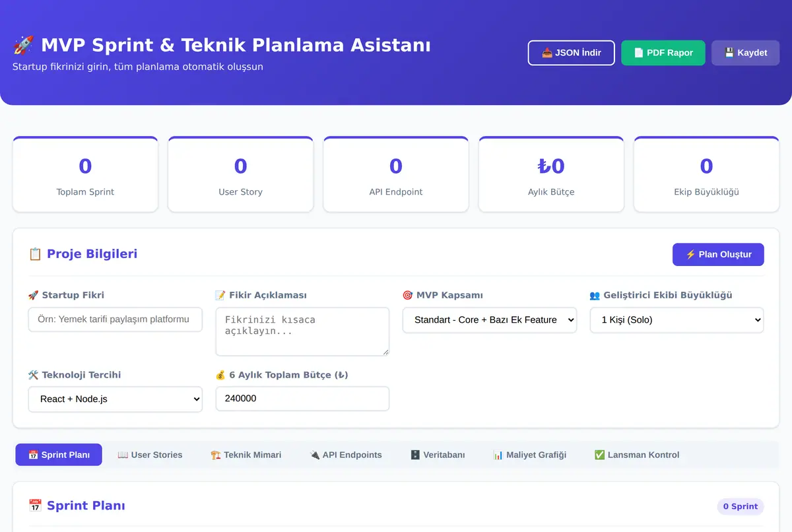The width and height of the screenshot is (792, 532).
Task: Click the JSON İndir button
Action: click(x=571, y=53)
